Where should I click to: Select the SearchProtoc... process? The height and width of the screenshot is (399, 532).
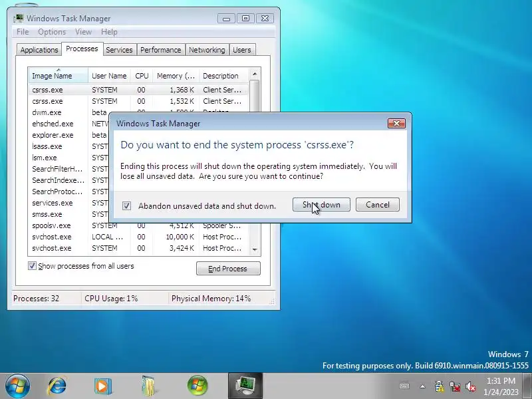click(69, 192)
